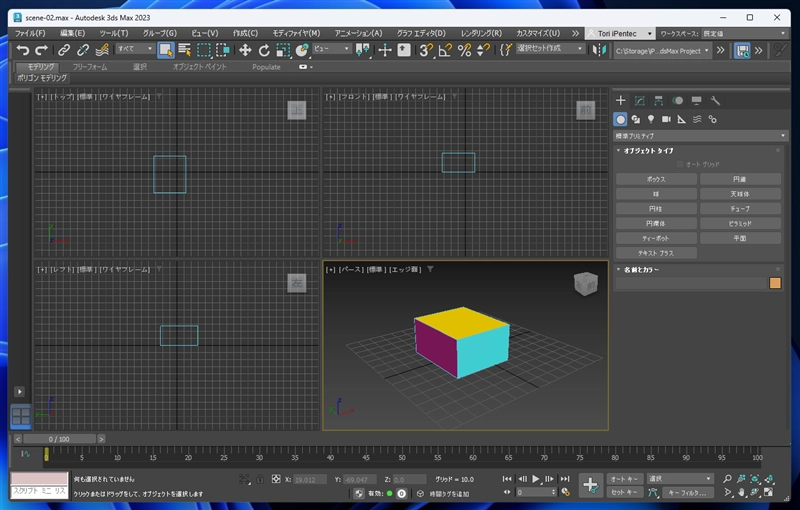Click the Unlink Selection icon
This screenshot has width=800, height=510.
[x=83, y=50]
